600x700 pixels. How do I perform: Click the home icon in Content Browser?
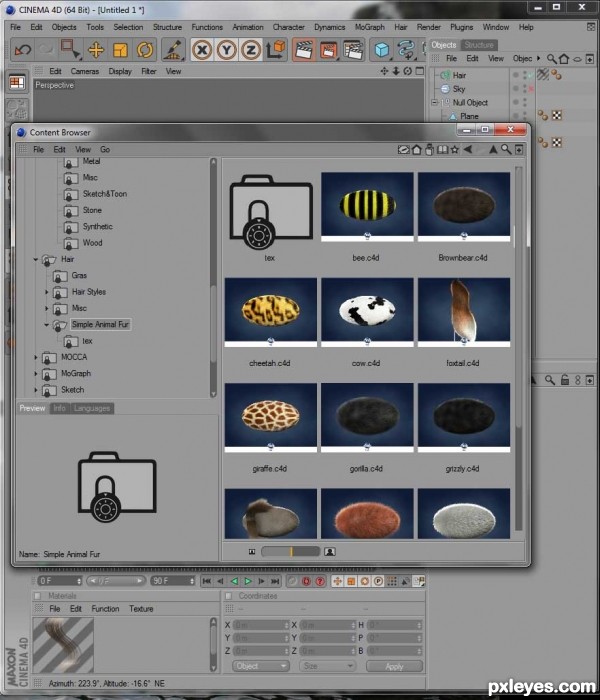pos(416,150)
